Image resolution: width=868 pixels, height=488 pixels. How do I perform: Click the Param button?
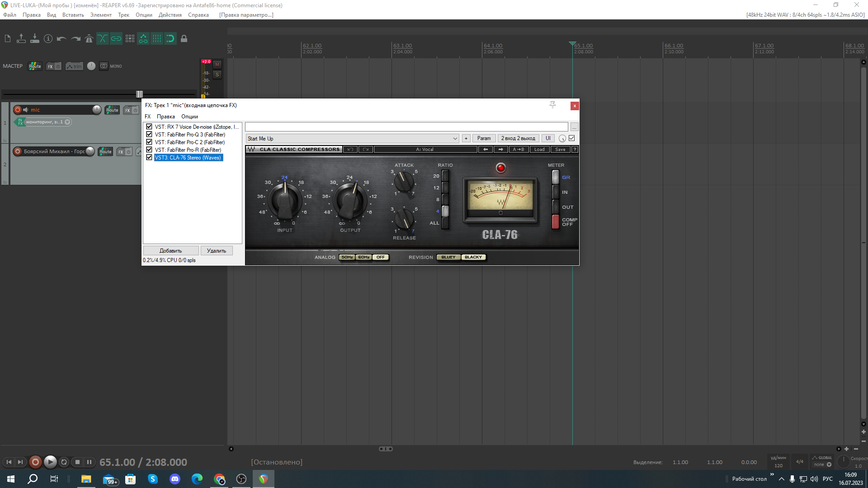pyautogui.click(x=484, y=139)
